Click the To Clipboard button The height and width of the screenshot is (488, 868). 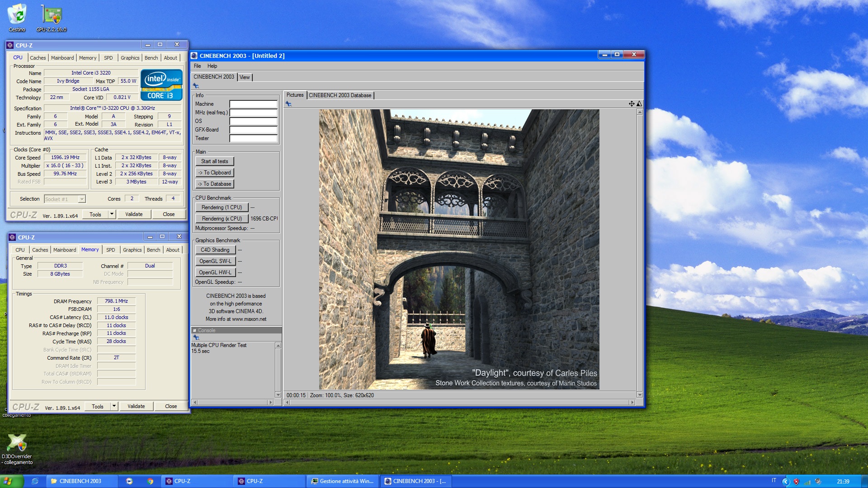pos(215,173)
